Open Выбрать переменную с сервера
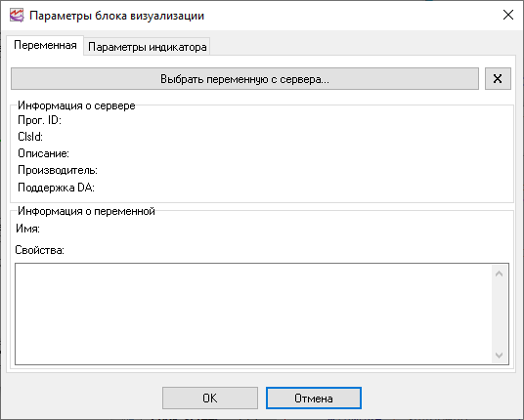This screenshot has width=524, height=420. pyautogui.click(x=244, y=79)
